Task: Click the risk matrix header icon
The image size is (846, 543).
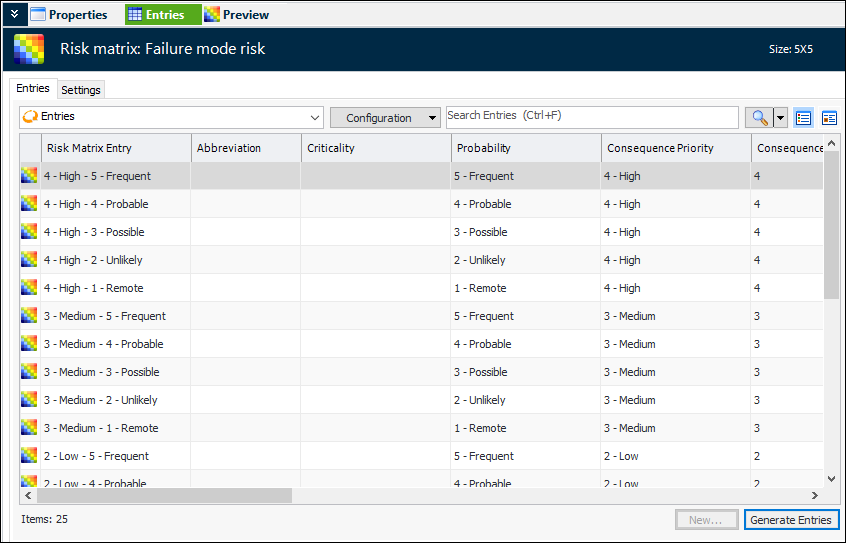Action: [29, 49]
